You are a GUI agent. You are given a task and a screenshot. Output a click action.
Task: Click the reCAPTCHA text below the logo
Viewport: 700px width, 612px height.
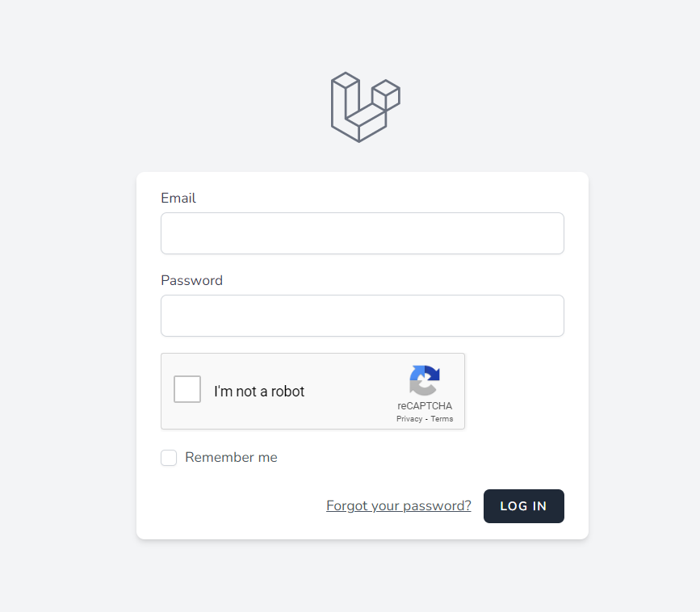click(x=425, y=406)
